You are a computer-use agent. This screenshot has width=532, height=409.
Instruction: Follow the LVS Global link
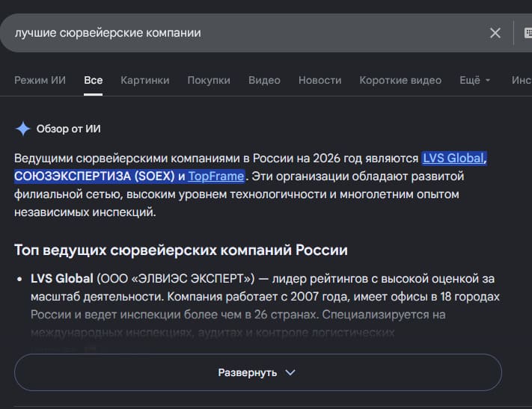coord(453,158)
